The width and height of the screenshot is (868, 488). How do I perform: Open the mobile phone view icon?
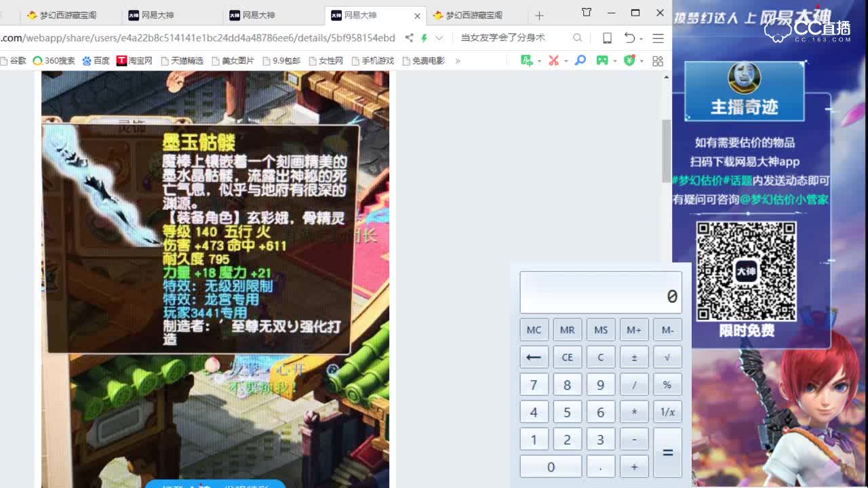[x=607, y=38]
